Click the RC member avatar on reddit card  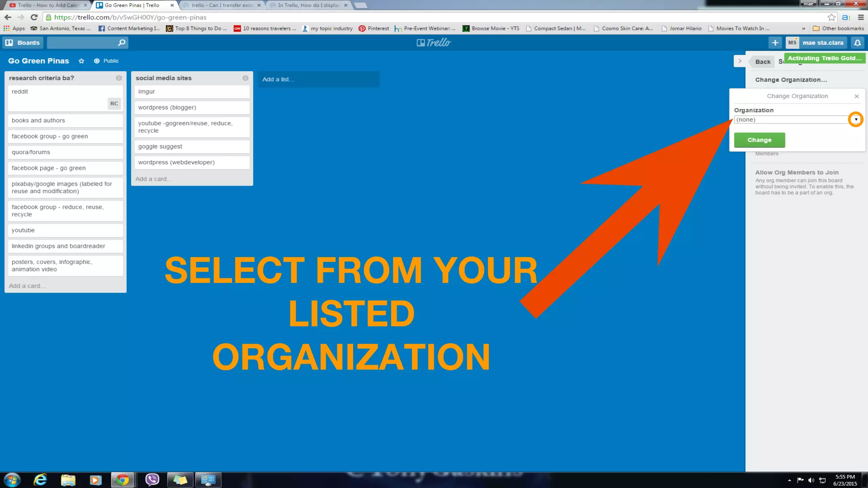point(114,103)
